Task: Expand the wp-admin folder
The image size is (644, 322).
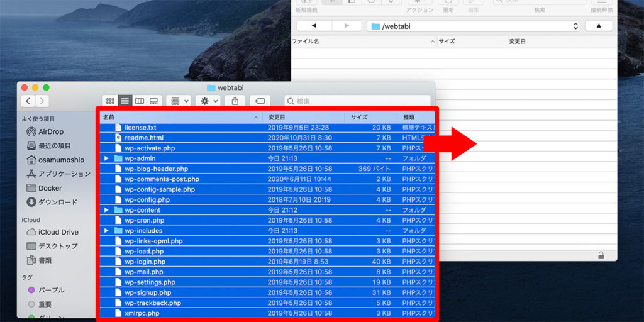Action: click(x=106, y=158)
